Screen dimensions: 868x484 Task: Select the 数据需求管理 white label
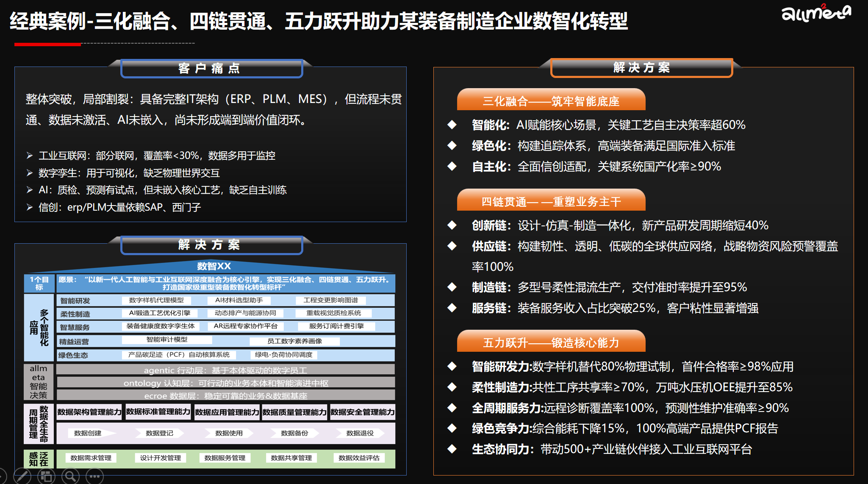click(91, 458)
